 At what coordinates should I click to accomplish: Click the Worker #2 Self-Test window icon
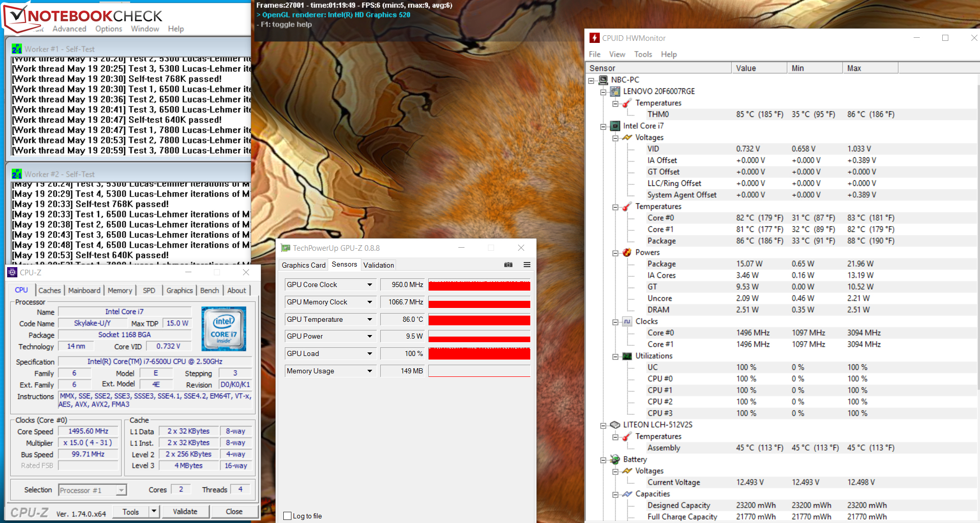click(17, 174)
